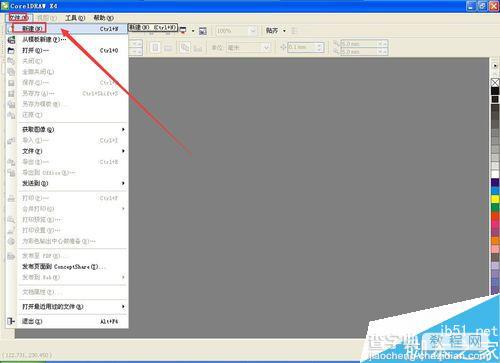500x363 pixels.
Task: Expand the 发送到 submenu
Action: click(x=73, y=183)
